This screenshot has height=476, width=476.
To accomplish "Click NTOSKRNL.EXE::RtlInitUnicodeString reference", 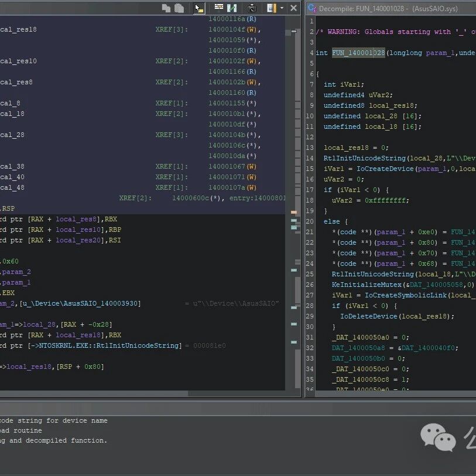I will (x=110, y=346).
